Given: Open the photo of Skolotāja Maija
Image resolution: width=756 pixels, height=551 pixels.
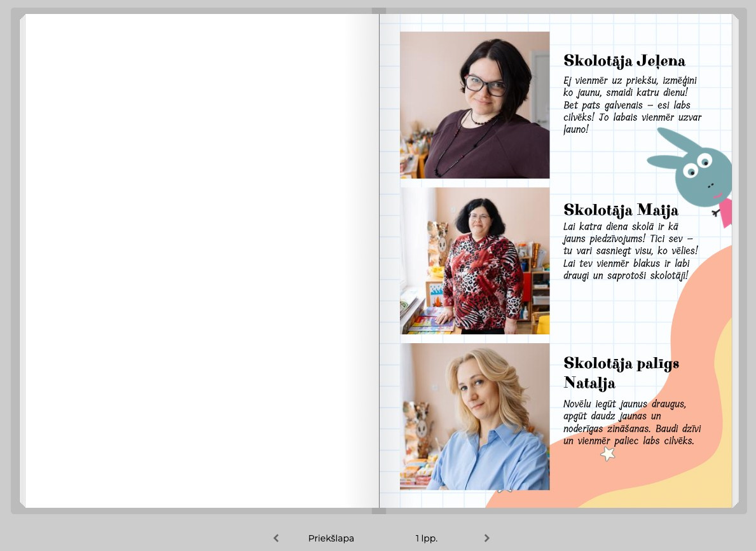Looking at the screenshot, I should pos(474,261).
